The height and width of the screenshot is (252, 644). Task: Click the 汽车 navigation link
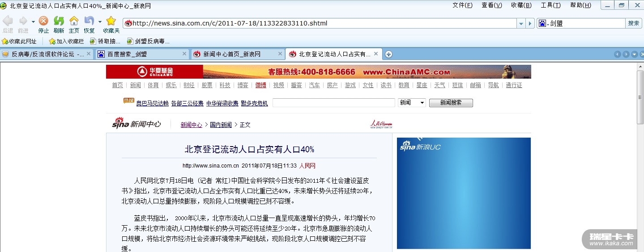pyautogui.click(x=314, y=85)
